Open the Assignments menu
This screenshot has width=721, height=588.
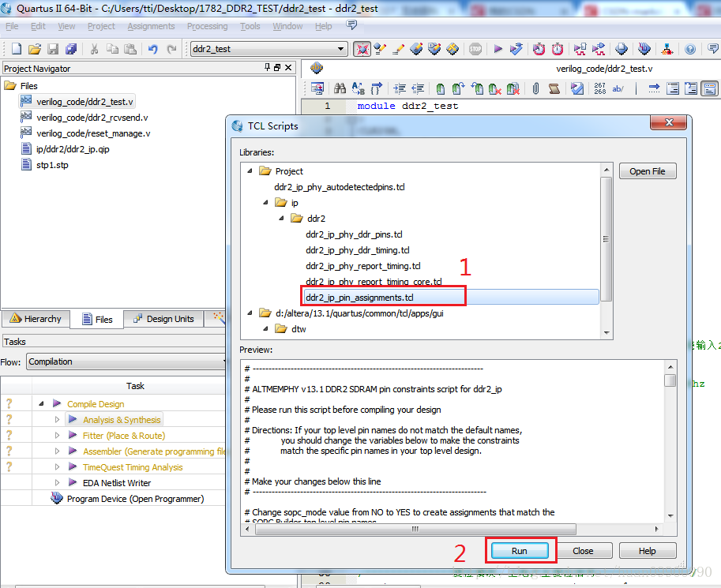pos(151,26)
